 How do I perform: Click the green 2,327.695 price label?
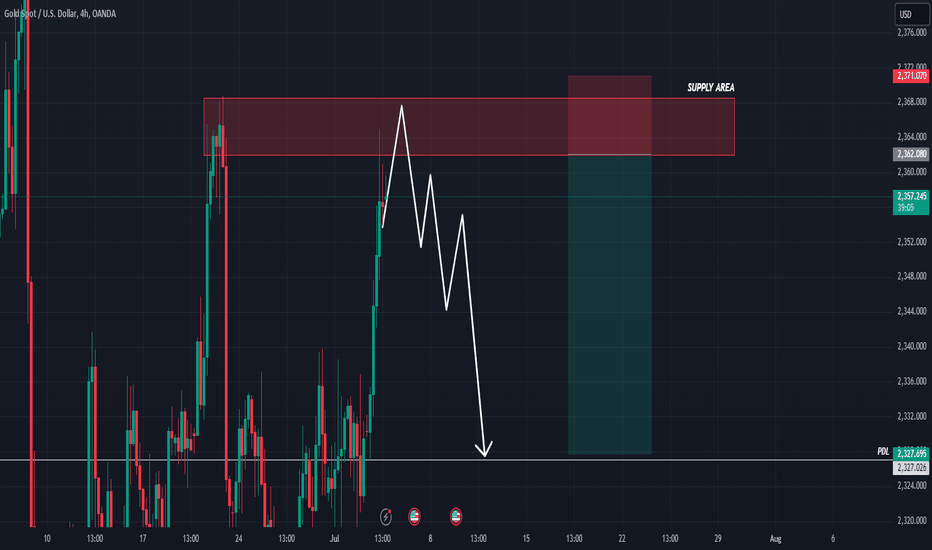(x=911, y=454)
